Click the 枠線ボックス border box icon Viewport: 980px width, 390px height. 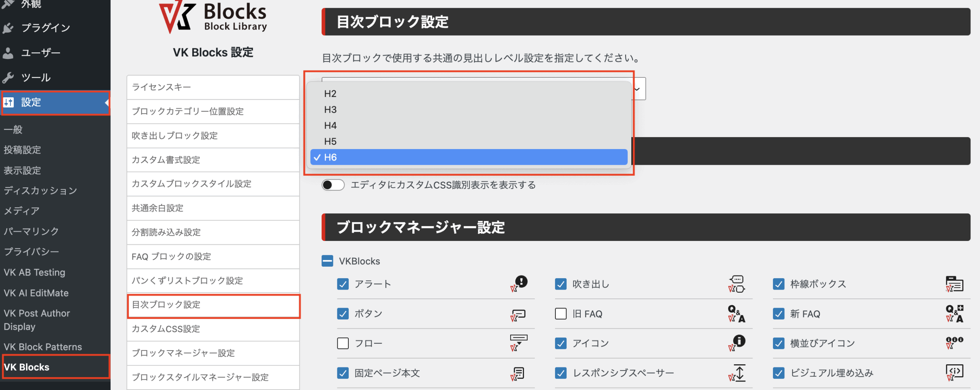[954, 284]
